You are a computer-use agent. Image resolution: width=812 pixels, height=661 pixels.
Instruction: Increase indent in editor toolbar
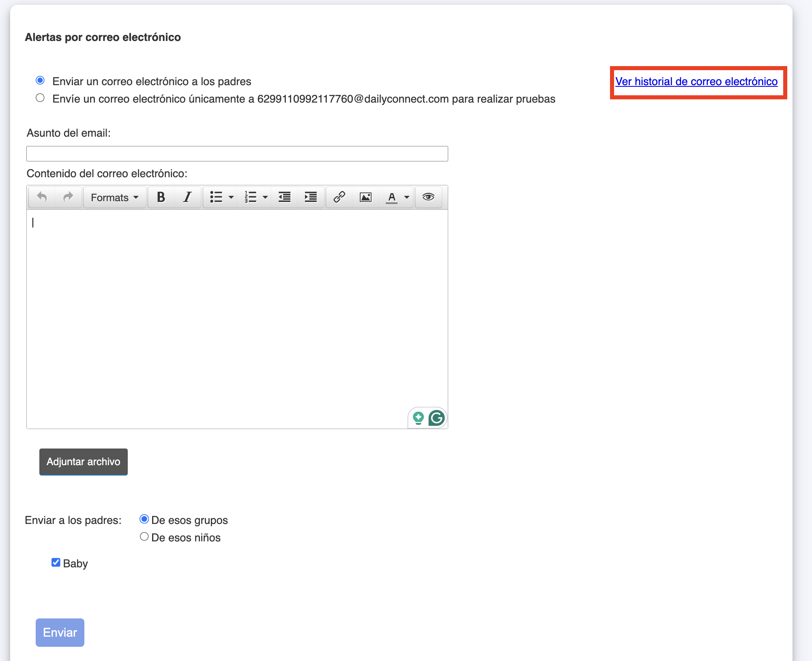coord(311,197)
